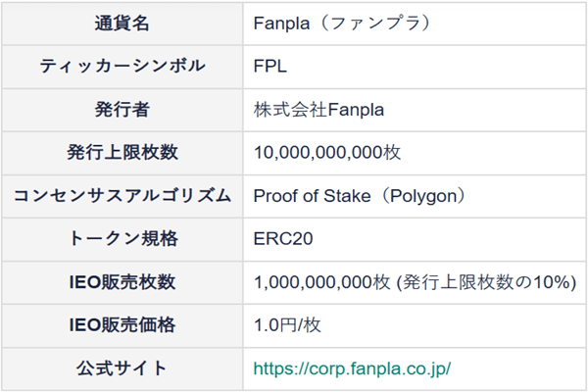Select the Proof of Stake（Polygon）text
This screenshot has height=392, width=588.
click(x=359, y=195)
